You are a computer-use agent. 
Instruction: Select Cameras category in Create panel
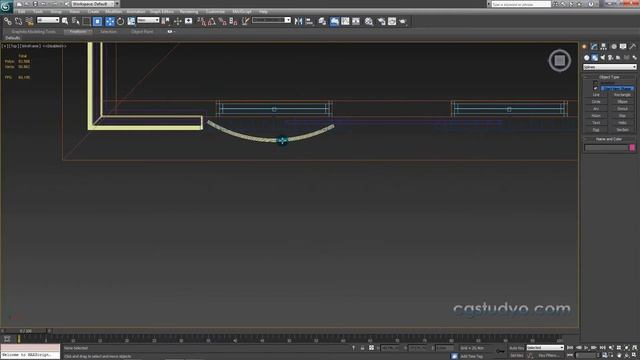611,58
